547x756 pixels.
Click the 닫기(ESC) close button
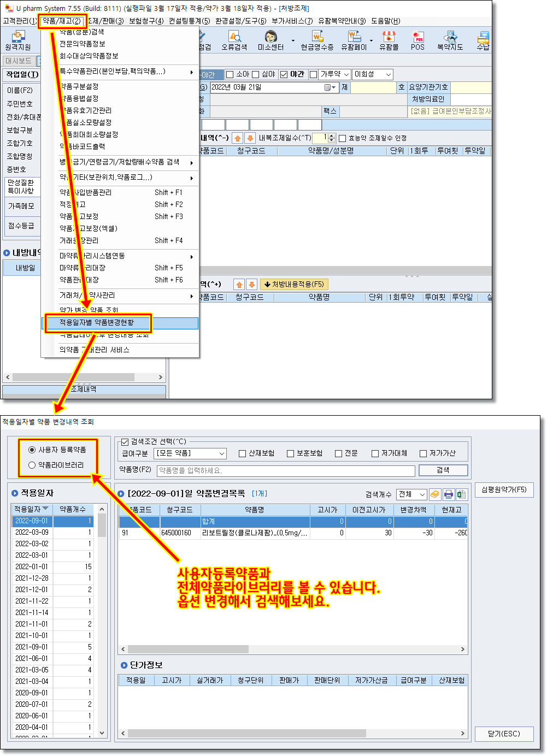[x=503, y=734]
